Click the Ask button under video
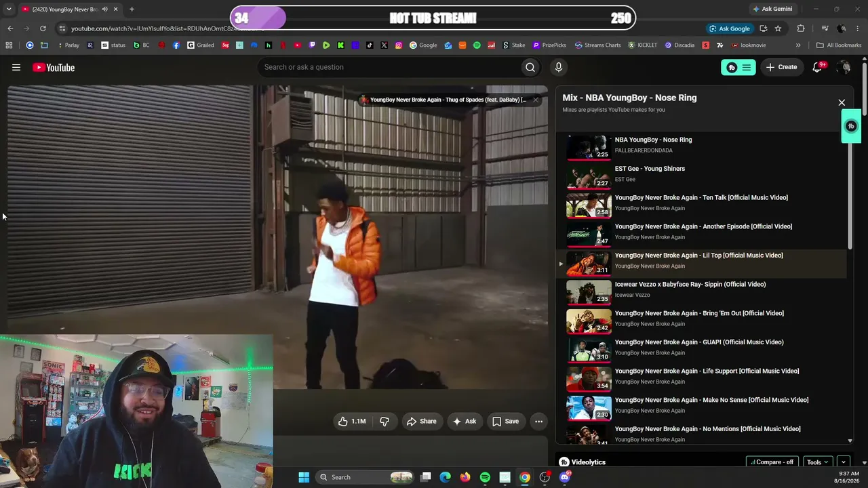 (x=465, y=422)
